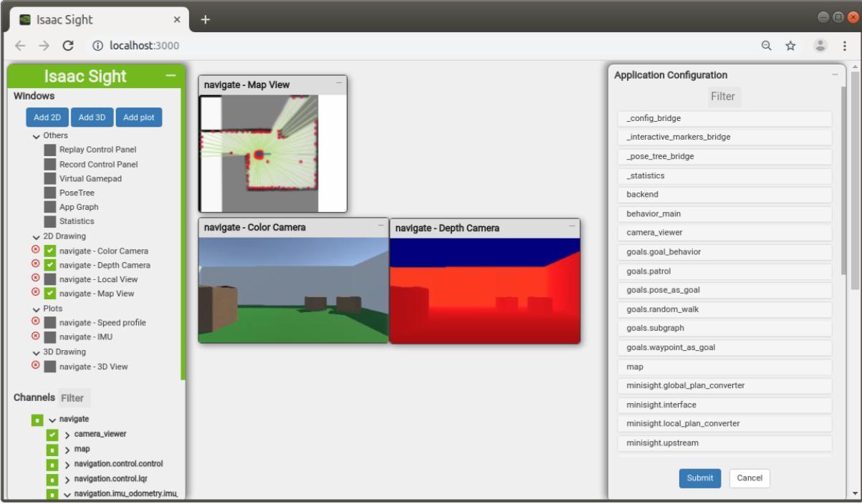Minimize the navigate - Map View window
Screen dimensions: 862x504
click(x=339, y=82)
